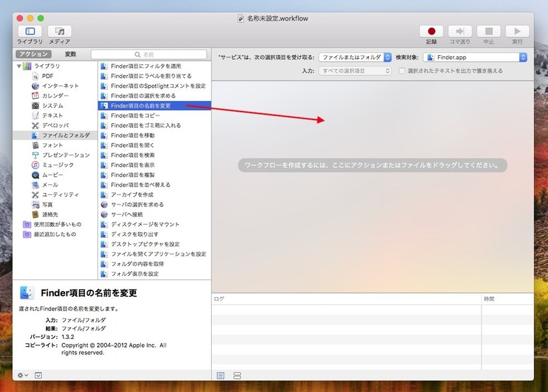Open the メディア browser icon
The height and width of the screenshot is (392, 548).
[59, 31]
